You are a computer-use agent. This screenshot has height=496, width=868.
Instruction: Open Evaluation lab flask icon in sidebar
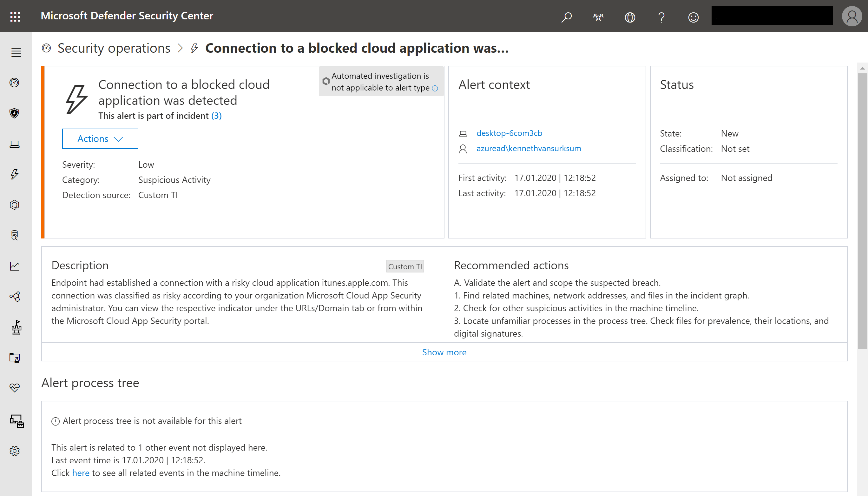[14, 357]
